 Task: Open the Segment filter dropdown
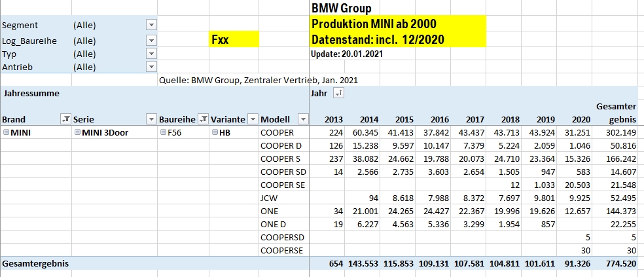click(x=151, y=25)
